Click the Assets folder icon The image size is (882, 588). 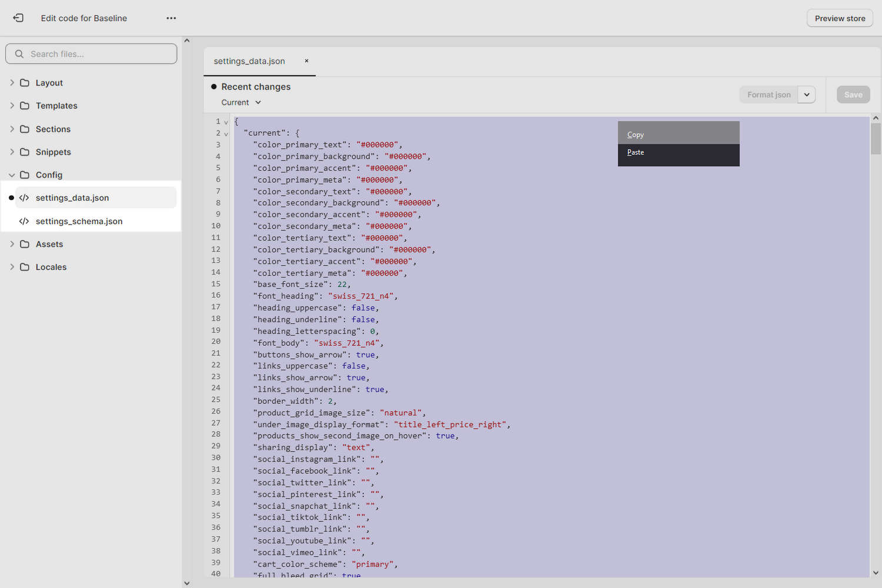coord(24,243)
